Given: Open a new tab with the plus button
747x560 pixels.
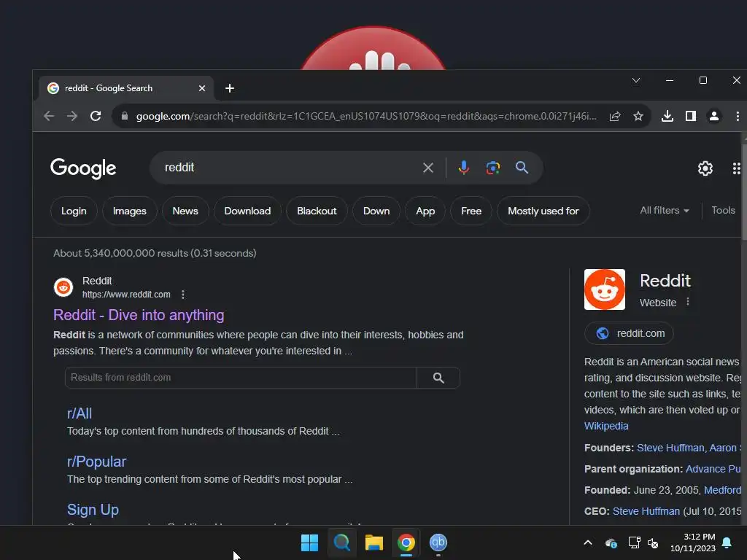Looking at the screenshot, I should coord(230,88).
